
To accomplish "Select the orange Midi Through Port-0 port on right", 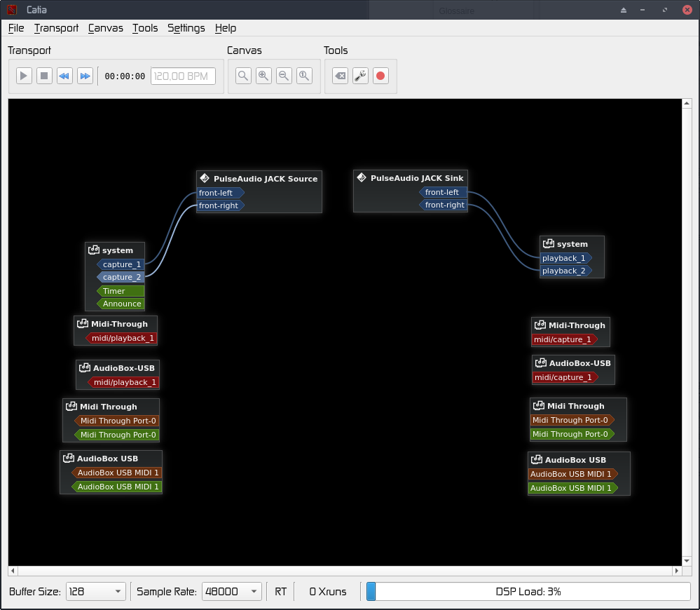I will [572, 420].
